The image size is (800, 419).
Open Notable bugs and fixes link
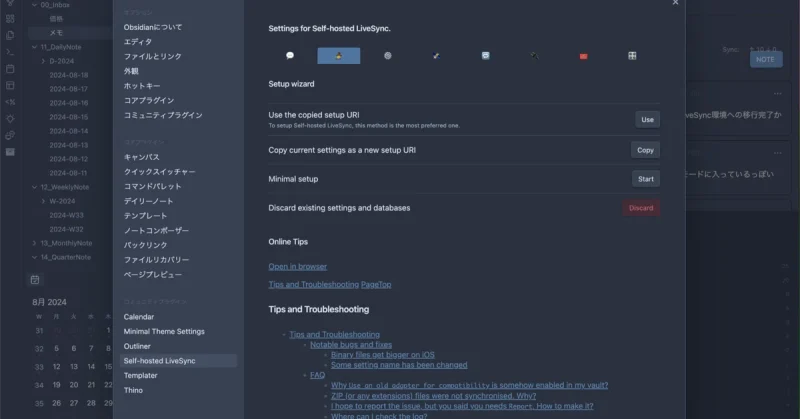[x=351, y=344]
